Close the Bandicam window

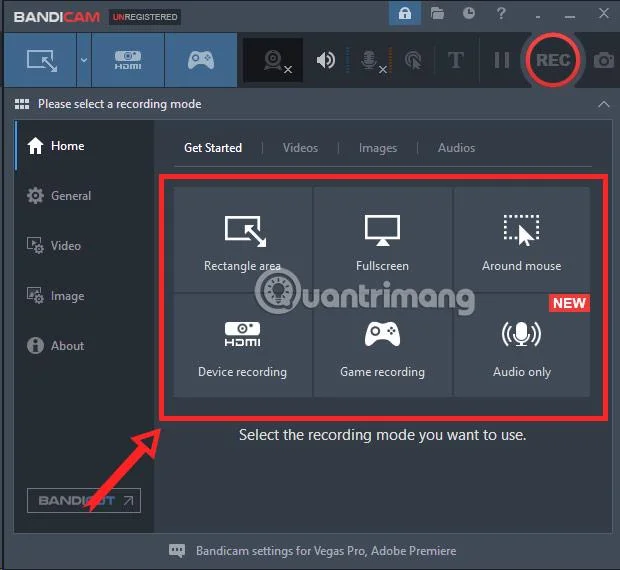tap(604, 13)
